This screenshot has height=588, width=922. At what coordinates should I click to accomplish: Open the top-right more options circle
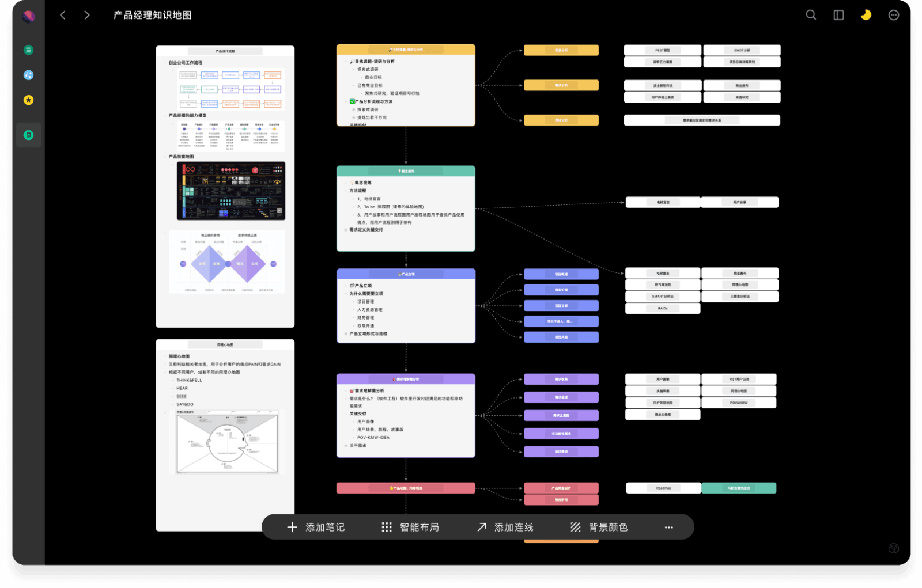(894, 15)
